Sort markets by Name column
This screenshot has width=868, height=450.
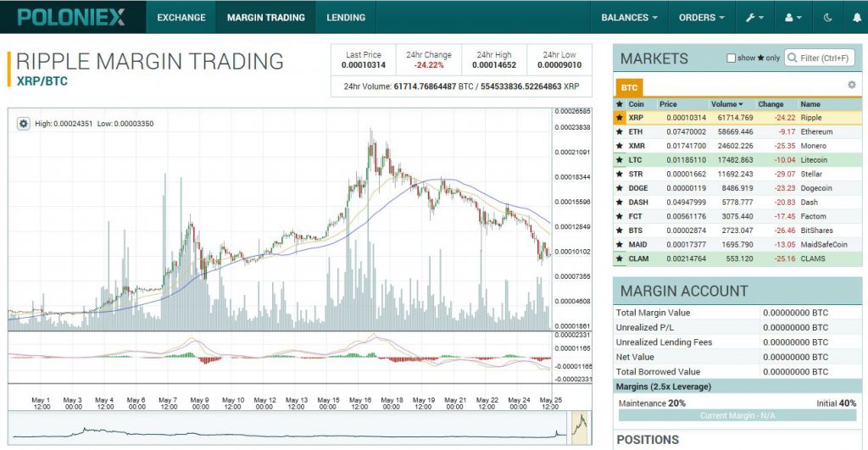pyautogui.click(x=810, y=104)
